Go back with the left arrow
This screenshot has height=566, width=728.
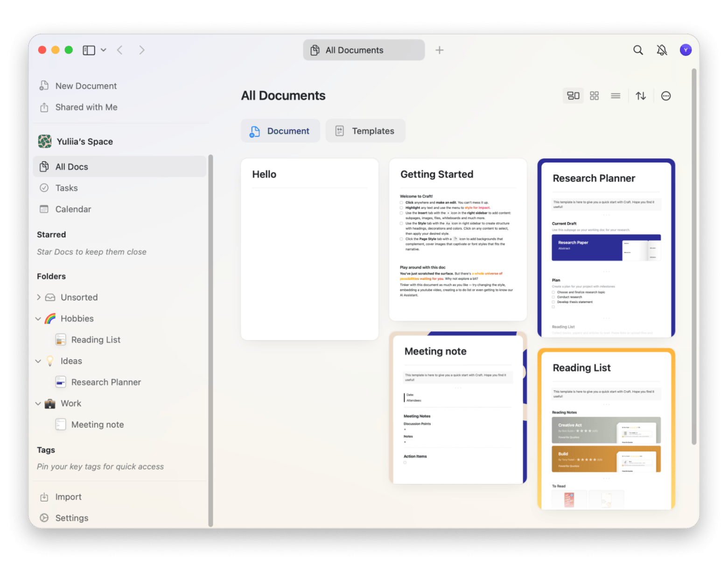(120, 50)
